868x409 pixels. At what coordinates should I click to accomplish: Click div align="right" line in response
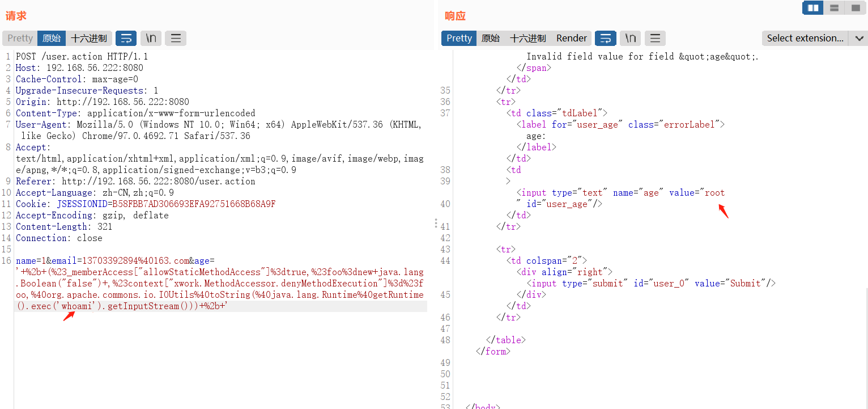point(564,272)
